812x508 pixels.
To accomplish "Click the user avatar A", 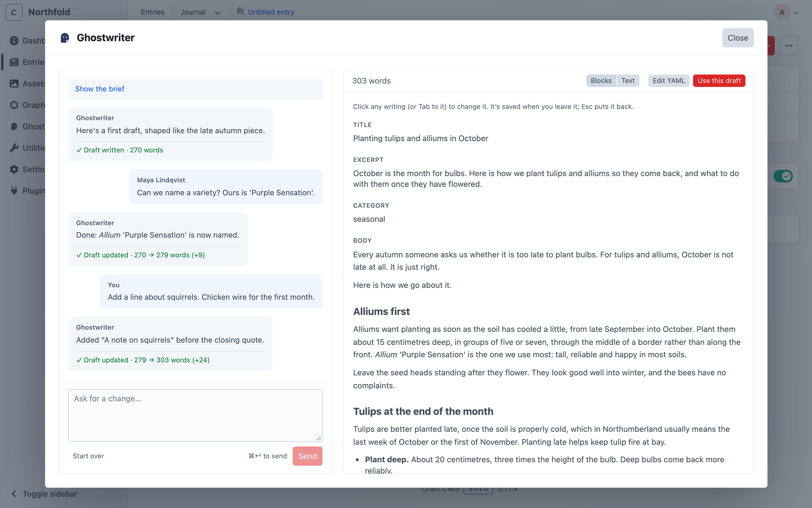I will 782,12.
